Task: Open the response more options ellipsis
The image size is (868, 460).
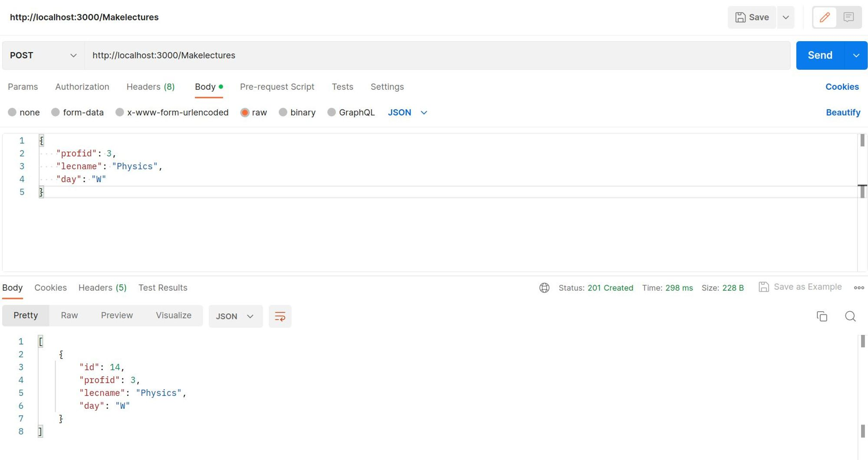Action: (x=859, y=288)
